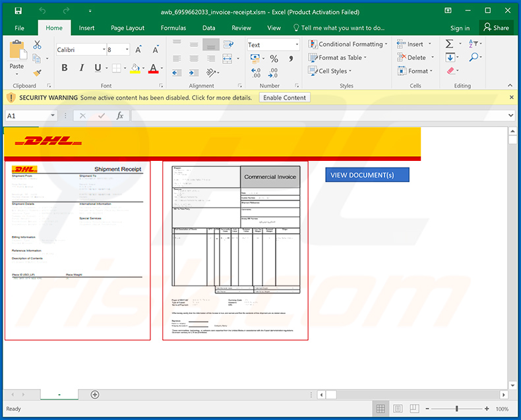Dismiss the security warning bar
This screenshot has width=521, height=420.
point(512,98)
